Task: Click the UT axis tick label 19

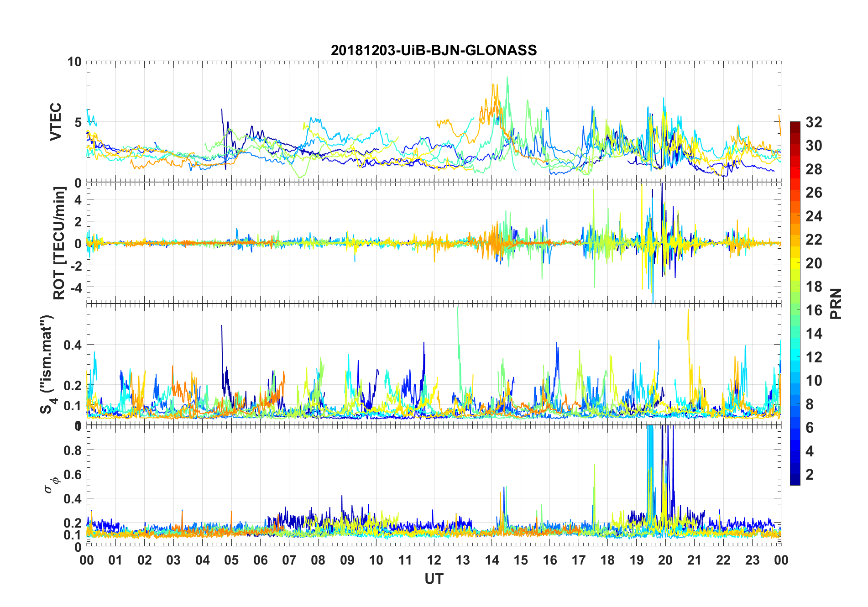Action: pos(637,560)
